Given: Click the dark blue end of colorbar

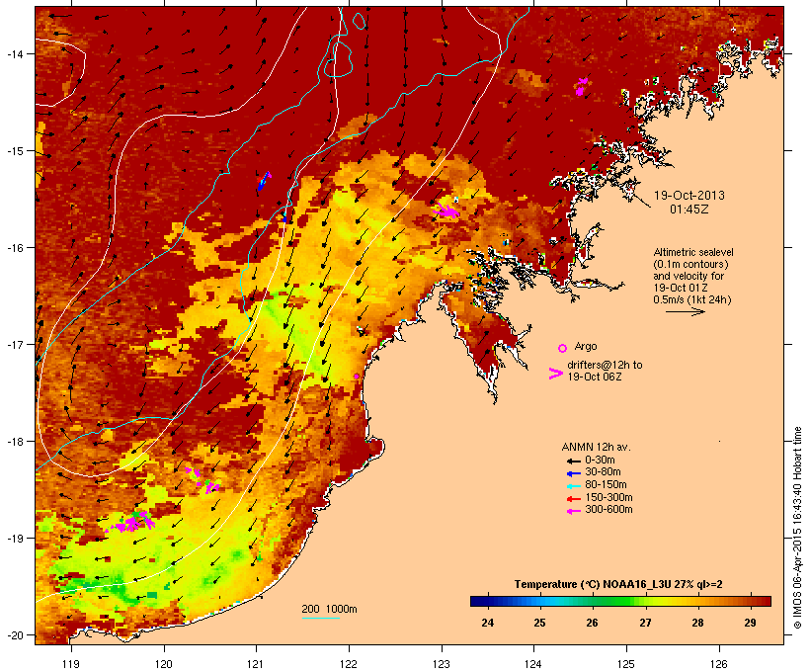Looking at the screenshot, I should tap(476, 601).
